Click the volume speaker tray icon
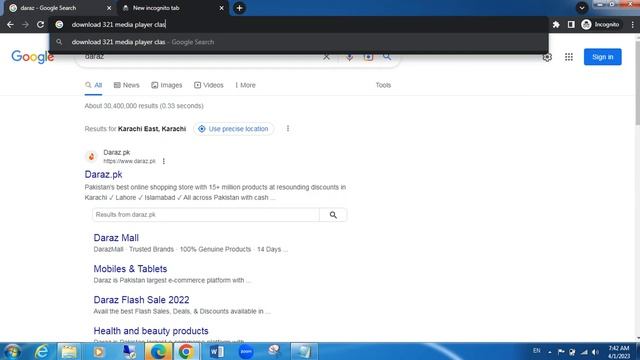Screen dimensions: 640x360 595,352
